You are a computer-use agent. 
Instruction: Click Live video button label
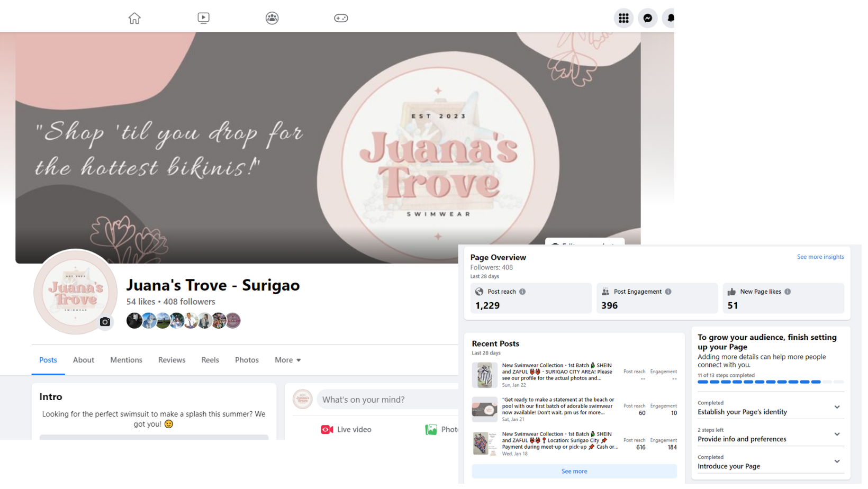[x=354, y=430]
